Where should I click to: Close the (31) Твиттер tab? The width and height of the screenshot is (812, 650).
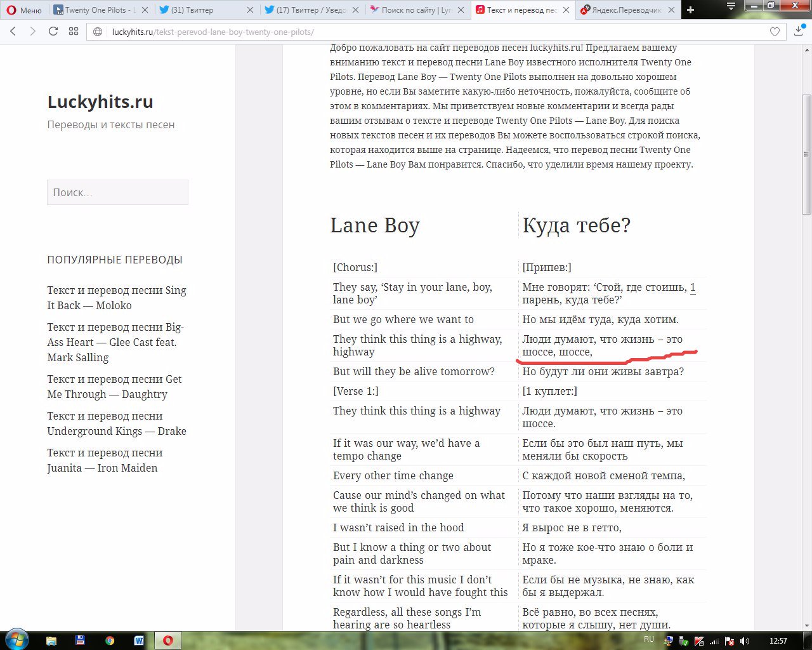(249, 10)
